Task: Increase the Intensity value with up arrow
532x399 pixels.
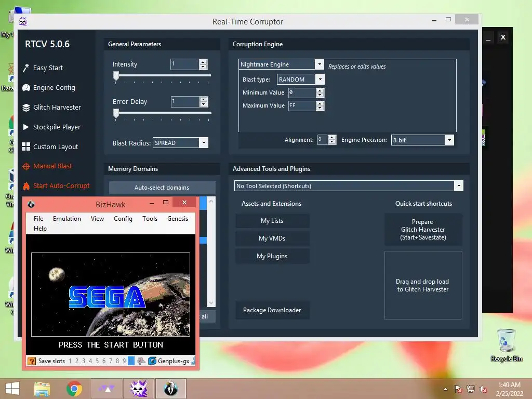Action: (x=203, y=62)
